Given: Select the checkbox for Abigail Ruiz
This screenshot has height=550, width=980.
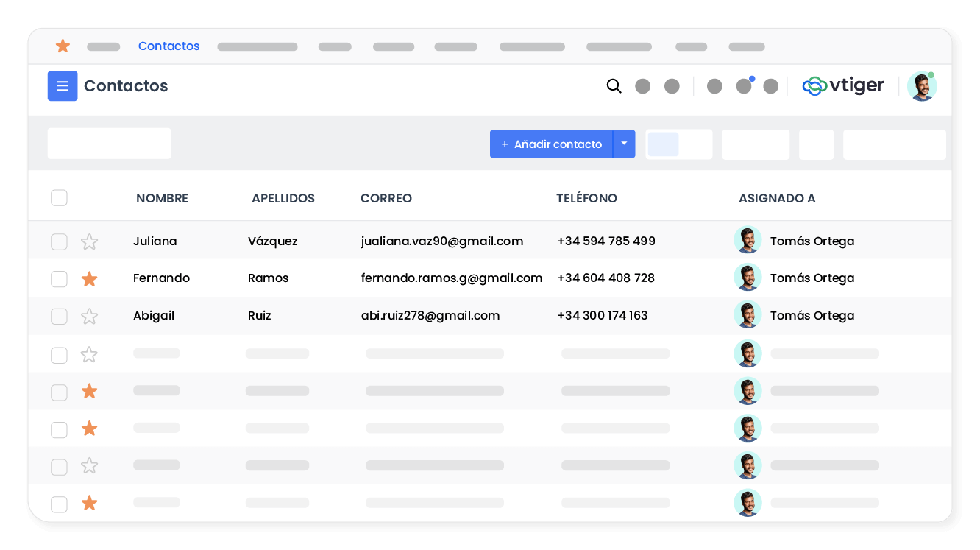Looking at the screenshot, I should [59, 316].
